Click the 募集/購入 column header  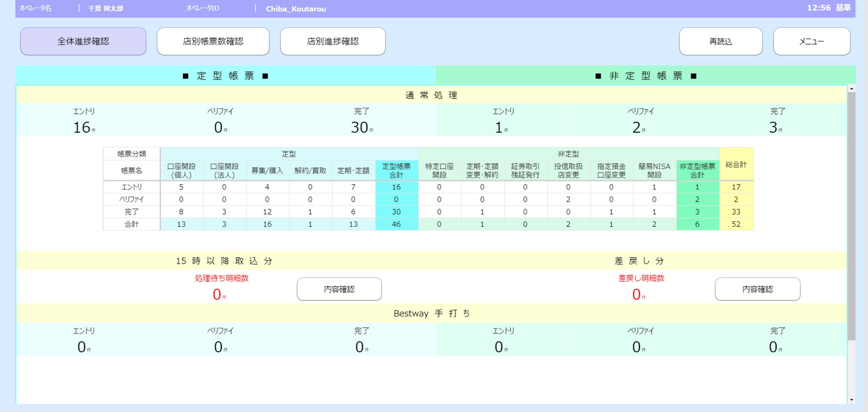[x=268, y=170]
